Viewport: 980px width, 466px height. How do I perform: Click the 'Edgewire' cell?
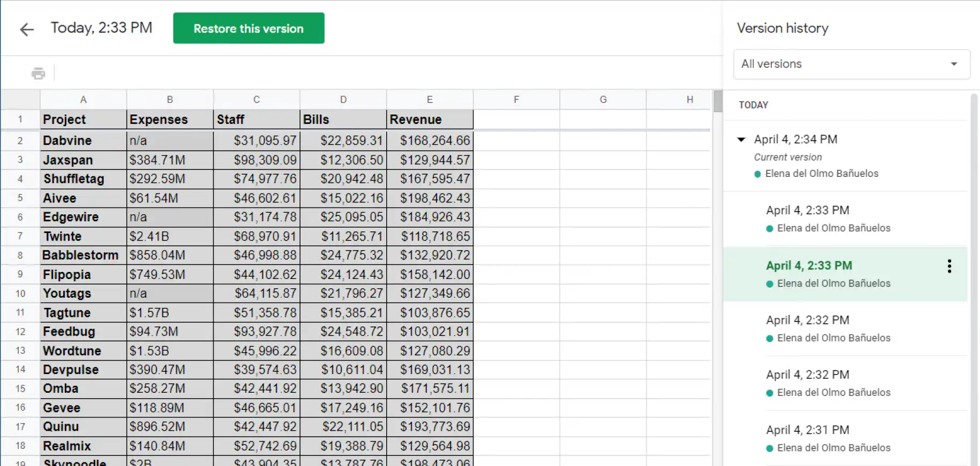(83, 217)
